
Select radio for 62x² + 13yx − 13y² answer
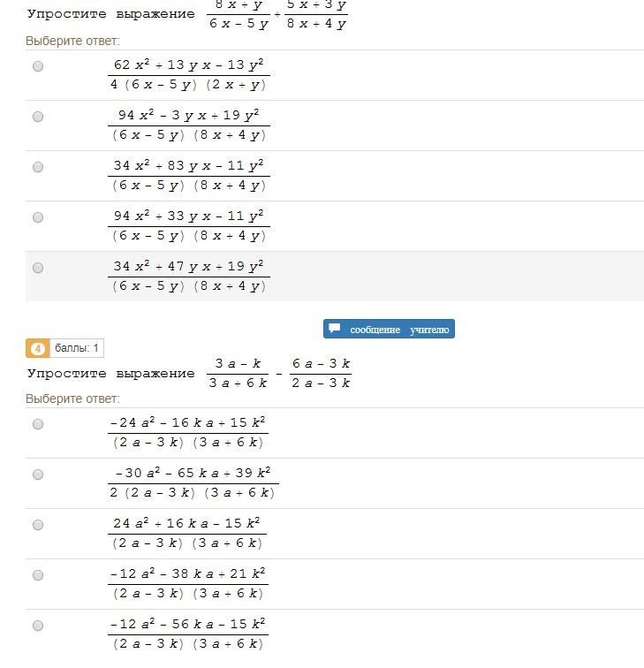38,66
